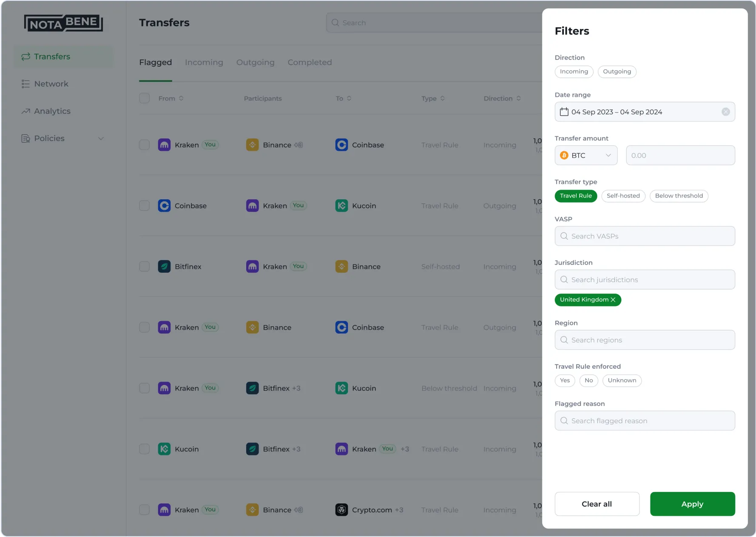
Task: Click the Network sidebar icon
Action: pos(26,84)
